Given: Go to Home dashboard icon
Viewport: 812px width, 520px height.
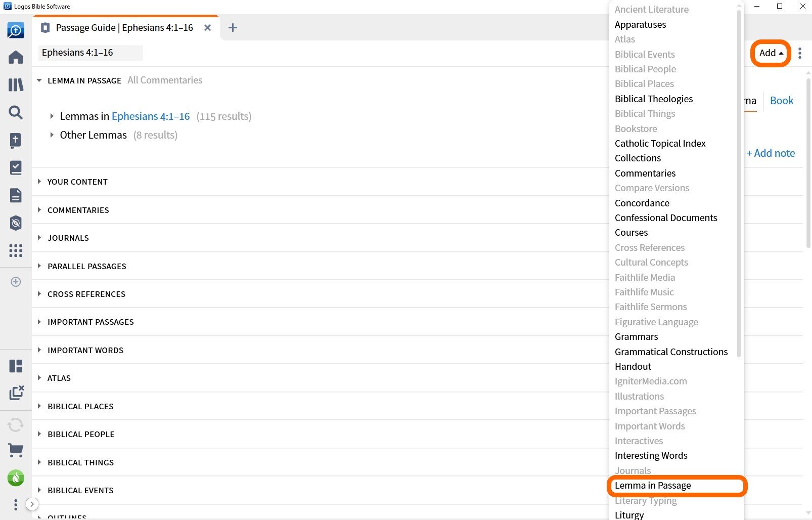Looking at the screenshot, I should click(16, 57).
